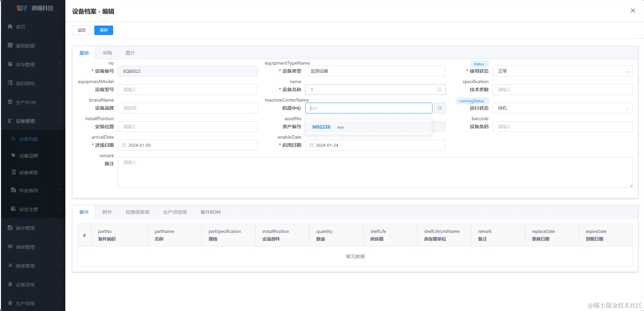The height and width of the screenshot is (311, 644).
Task: Click the calendar icon in 启用日期 field
Action: [311, 145]
